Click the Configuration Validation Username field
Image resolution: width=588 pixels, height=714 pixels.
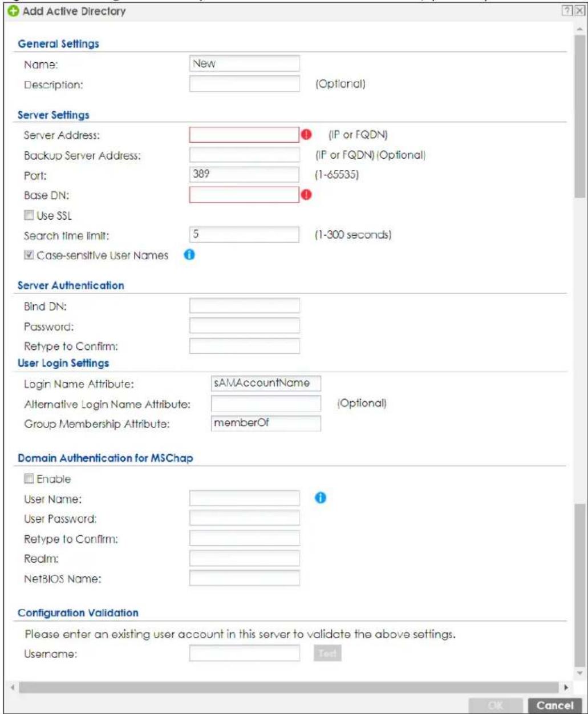[x=244, y=654]
